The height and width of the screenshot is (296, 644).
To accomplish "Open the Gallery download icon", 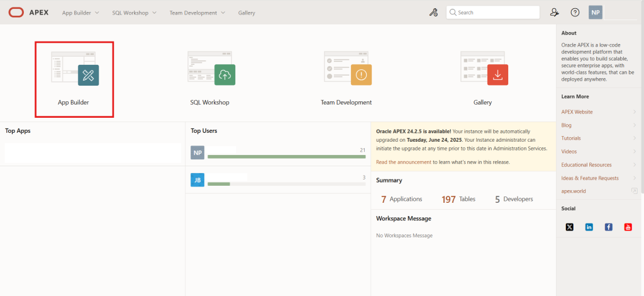I will pos(497,75).
